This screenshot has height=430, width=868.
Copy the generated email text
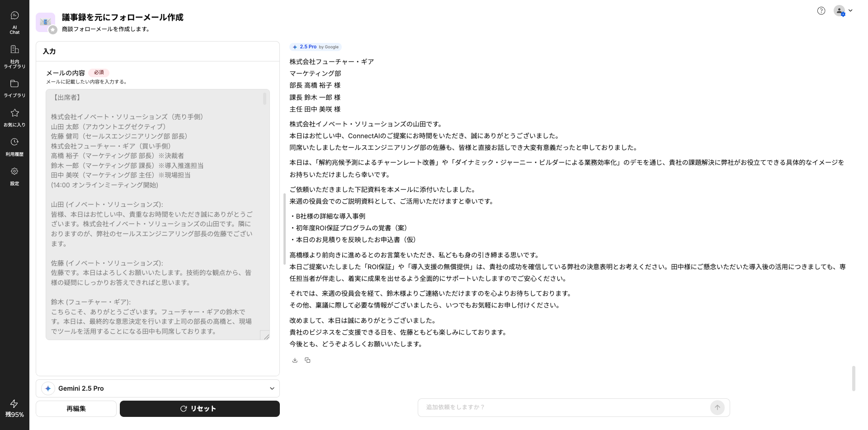pos(307,360)
